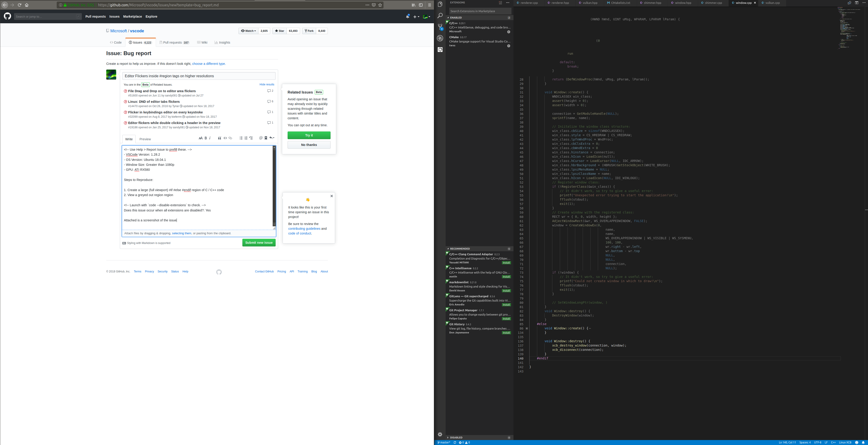868x445 pixels.
Task: Insert italic text in GitHub issue editor
Action: click(x=210, y=138)
